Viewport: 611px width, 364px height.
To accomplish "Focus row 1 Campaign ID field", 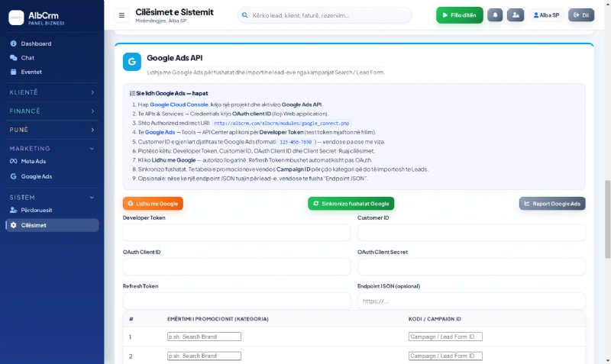I will tap(445, 337).
